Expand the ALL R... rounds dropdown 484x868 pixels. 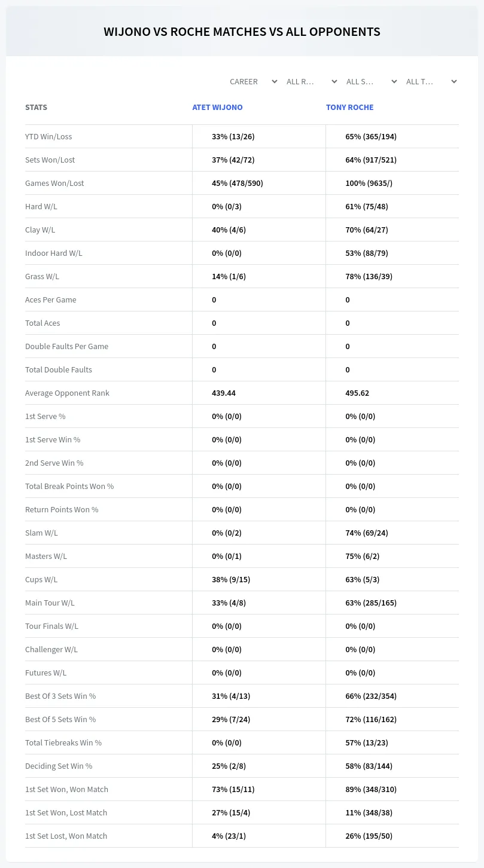pos(312,81)
